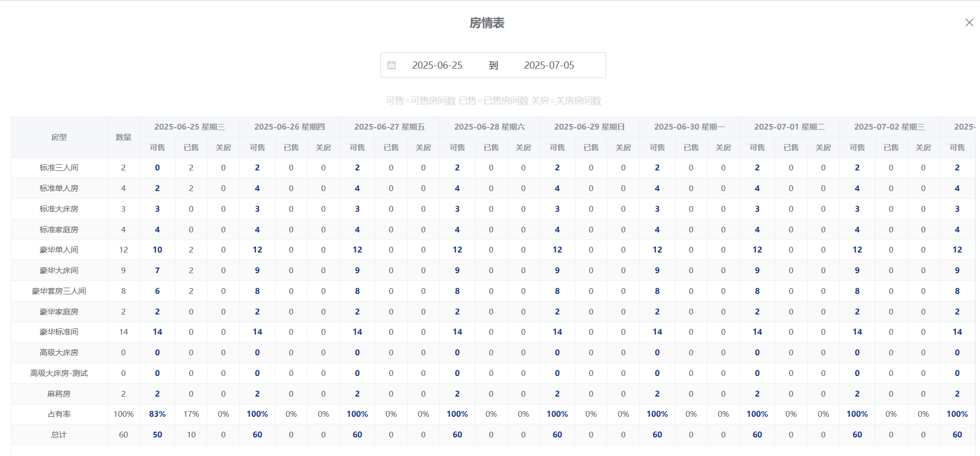
Task: Select the 高级大床房 room type row label
Action: (x=59, y=353)
